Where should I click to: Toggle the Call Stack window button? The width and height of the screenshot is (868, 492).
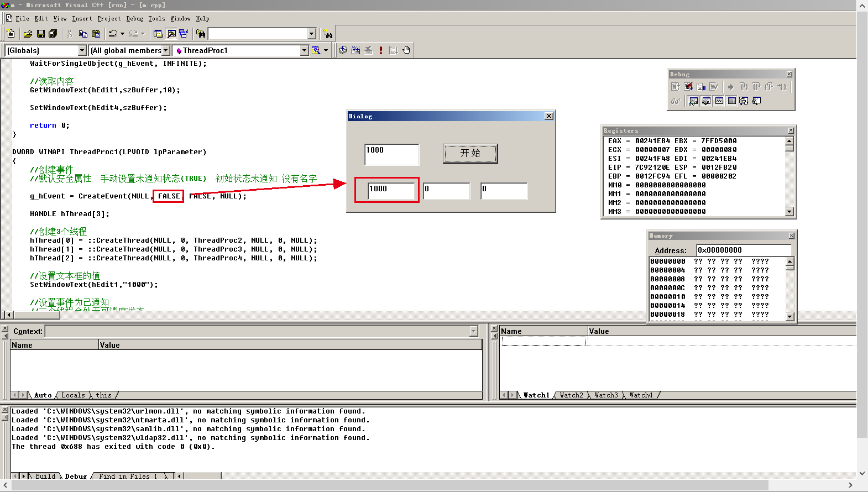pyautogui.click(x=744, y=101)
